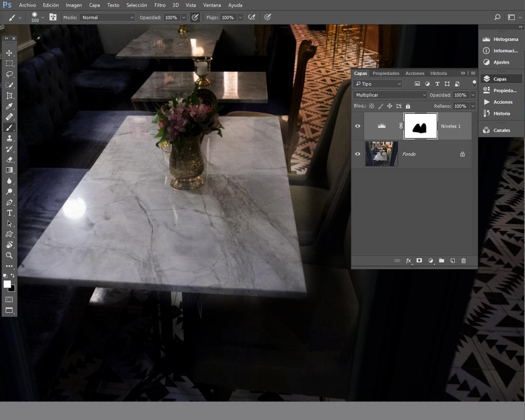Open the Acciones panel button in dock
This screenshot has height=420, width=525.
click(501, 102)
